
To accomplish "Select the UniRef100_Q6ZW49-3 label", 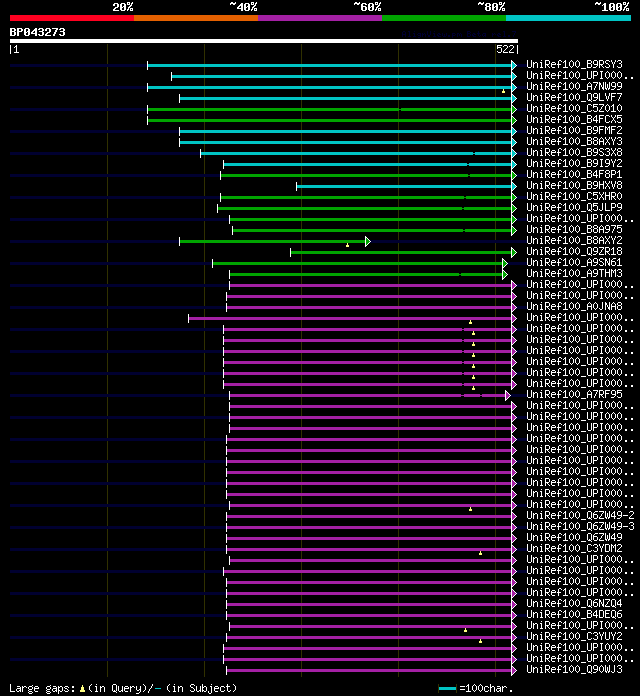I will coord(580,526).
